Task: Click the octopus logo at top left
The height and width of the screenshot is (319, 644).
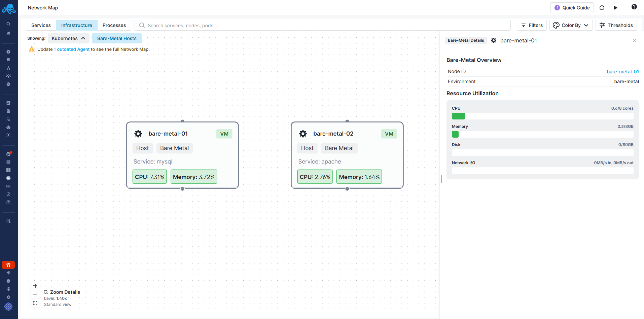Action: tap(9, 9)
